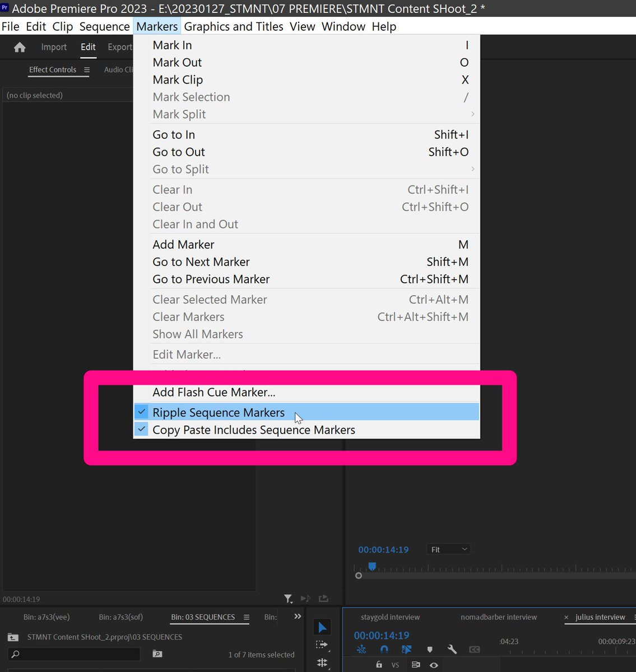Select Effect Controls panel tab

coord(53,69)
